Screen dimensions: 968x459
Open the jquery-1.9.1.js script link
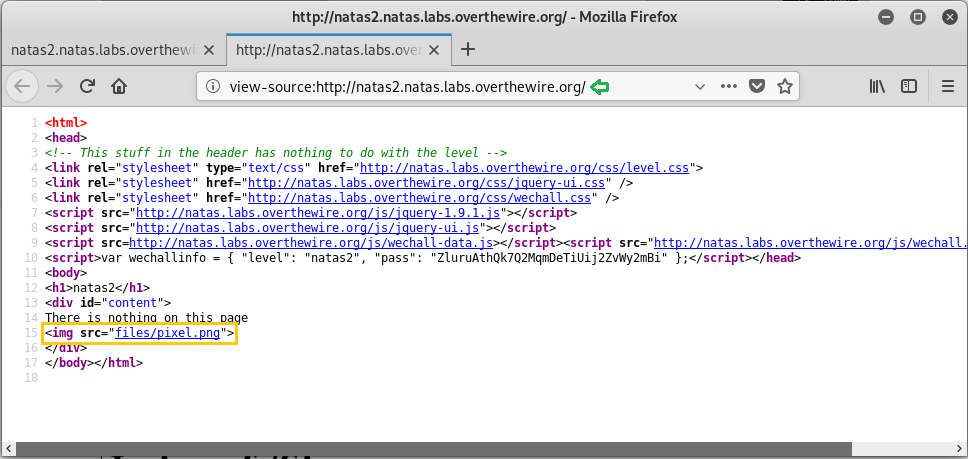318,213
